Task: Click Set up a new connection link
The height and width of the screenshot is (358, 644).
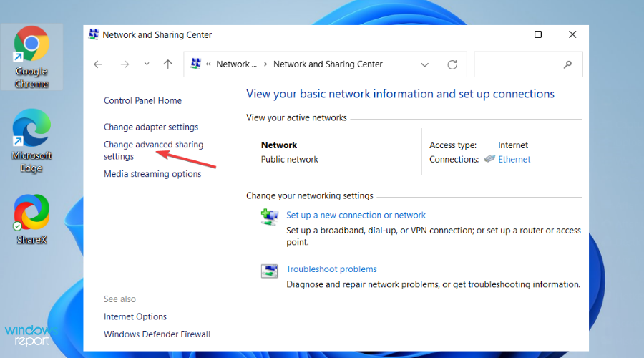Action: (x=356, y=215)
